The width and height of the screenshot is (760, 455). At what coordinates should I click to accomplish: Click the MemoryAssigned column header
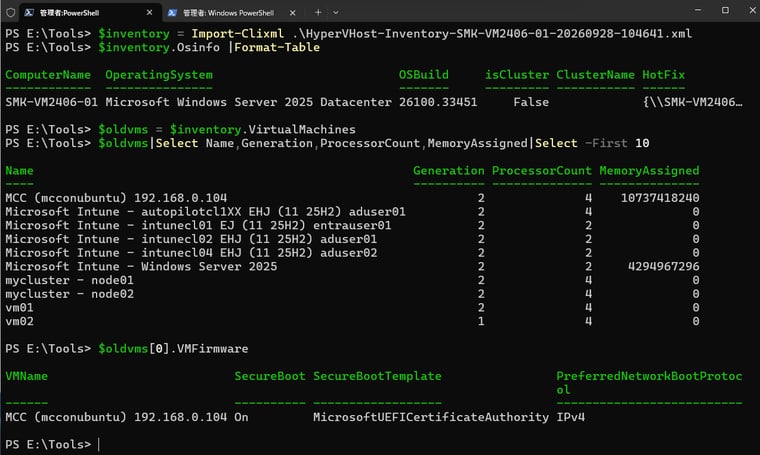click(x=649, y=171)
